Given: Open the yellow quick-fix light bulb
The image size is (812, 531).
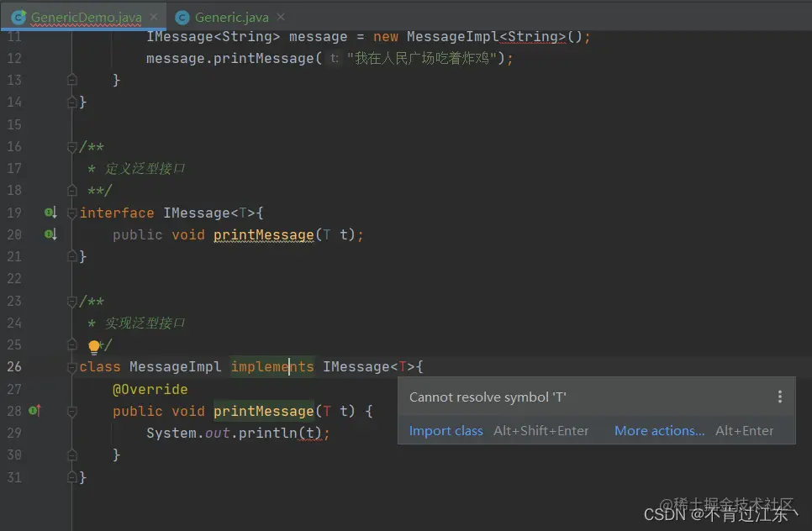Looking at the screenshot, I should click(x=94, y=346).
